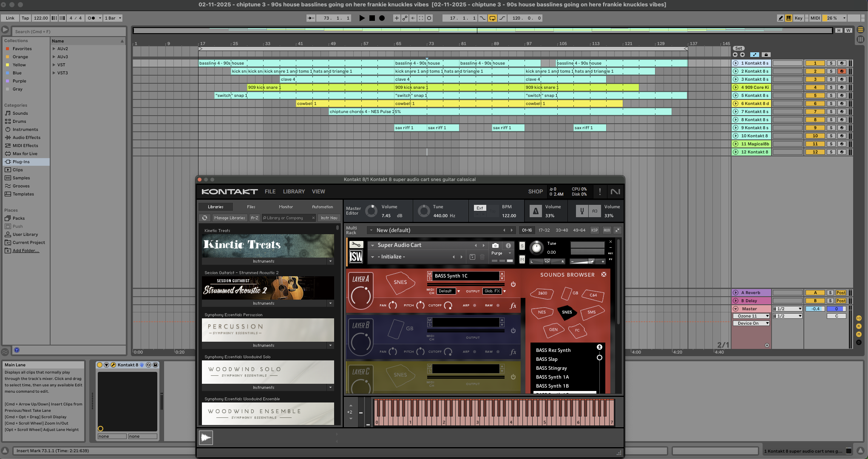868x459 pixels.
Task: Open the 1 Bar quantization dropdown
Action: point(113,18)
